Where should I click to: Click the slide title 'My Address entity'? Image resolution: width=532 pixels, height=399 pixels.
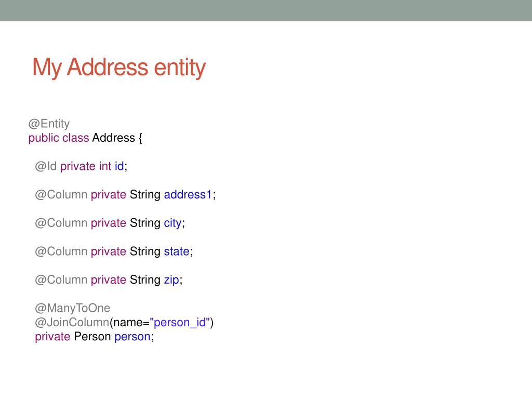119,68
